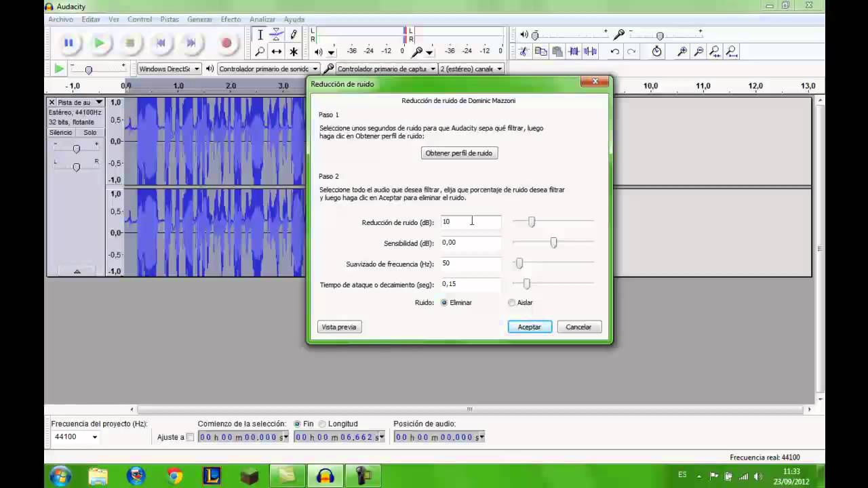Skip to end of track
The width and height of the screenshot is (868, 488).
point(191,43)
